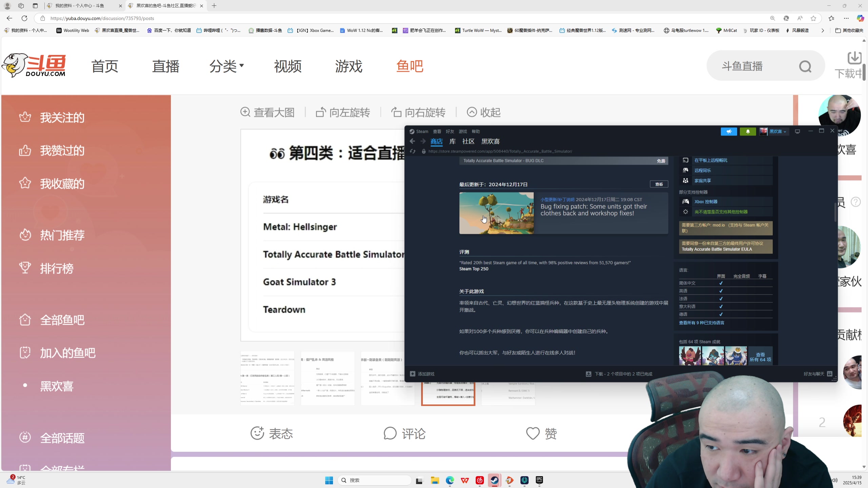Click 评论 comment button
The width and height of the screenshot is (868, 488).
point(405,433)
